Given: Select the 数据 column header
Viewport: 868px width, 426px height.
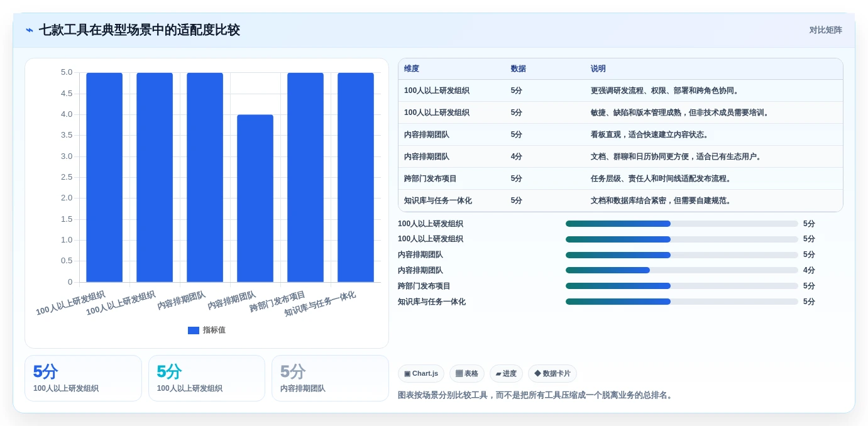Looking at the screenshot, I should pos(519,69).
